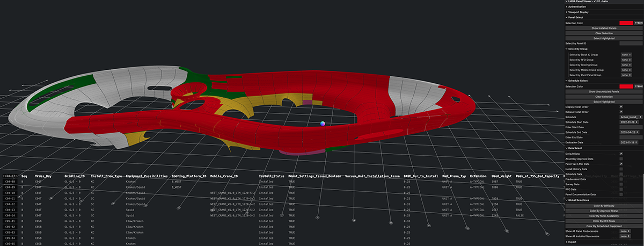Open the Schedule Actual_Install dropdown
Screen dimensions: 644x246
pos(631,117)
